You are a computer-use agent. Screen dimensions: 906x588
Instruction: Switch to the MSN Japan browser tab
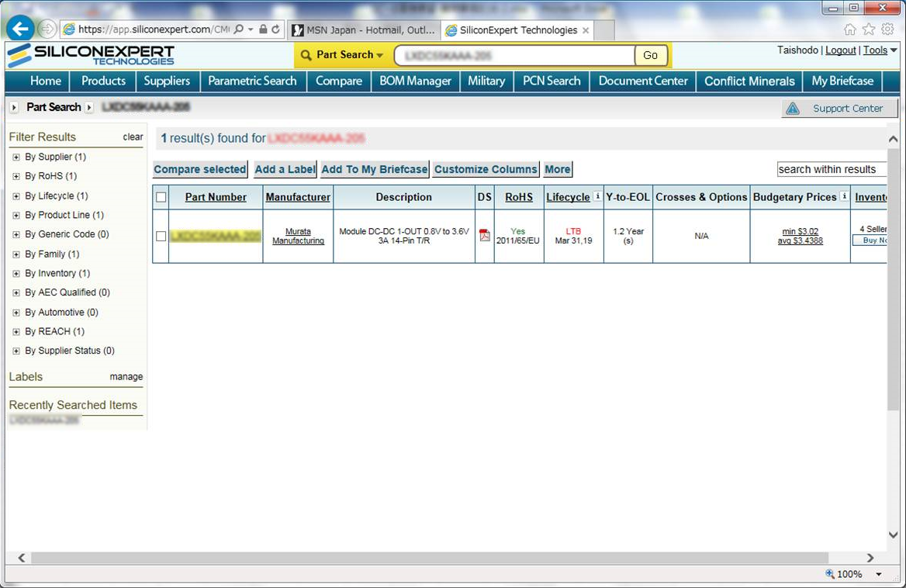click(x=364, y=30)
